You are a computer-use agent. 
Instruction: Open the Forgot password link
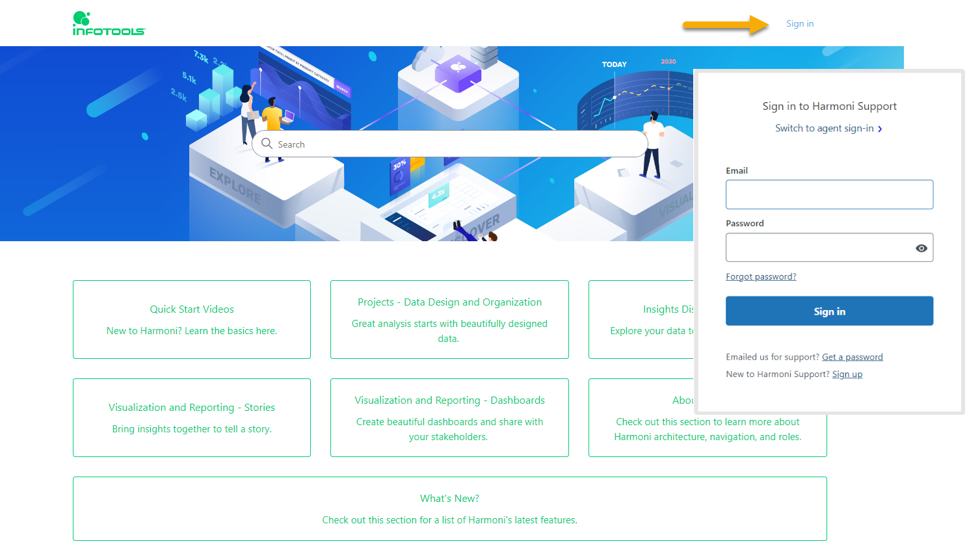[x=761, y=277]
